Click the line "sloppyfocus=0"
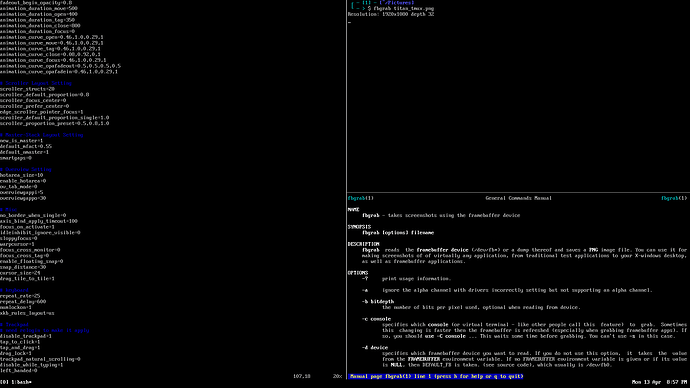The width and height of the screenshot is (690, 388). (x=18, y=238)
